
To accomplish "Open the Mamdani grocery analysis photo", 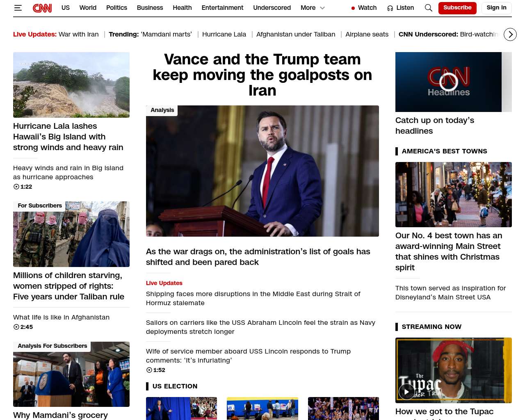I will [71, 374].
